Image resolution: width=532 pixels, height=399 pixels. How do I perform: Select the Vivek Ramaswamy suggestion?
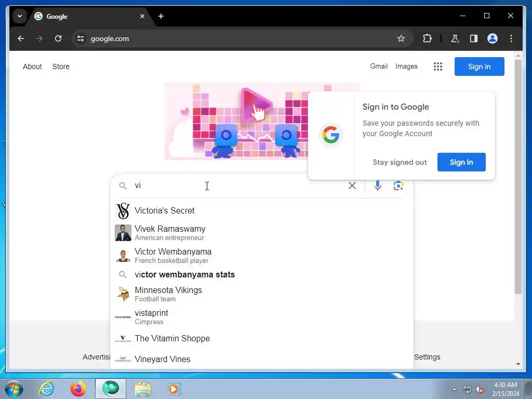[x=262, y=233]
